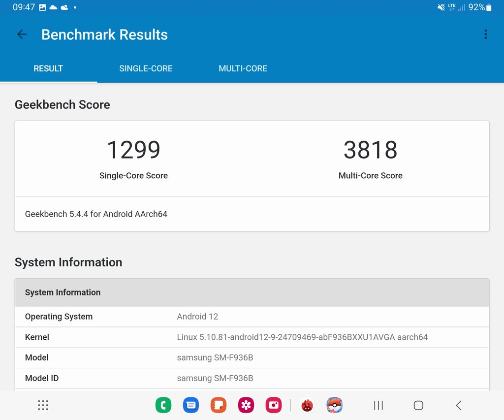Open the blue Messages app
Image resolution: width=504 pixels, height=420 pixels.
click(191, 405)
